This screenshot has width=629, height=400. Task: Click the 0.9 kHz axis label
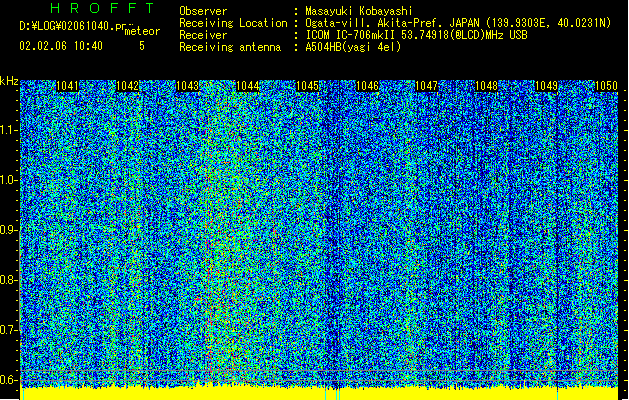pos(9,230)
